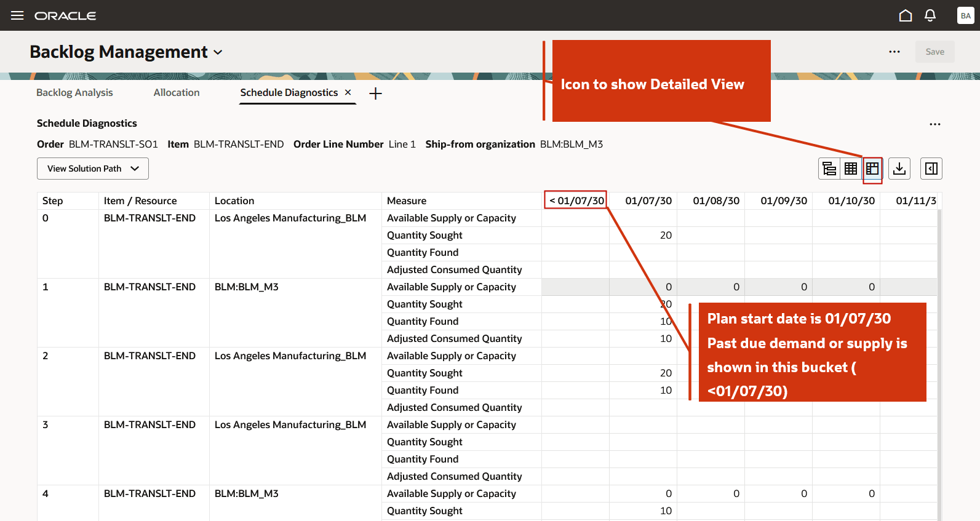980x521 pixels.
Task: Open Schedule Diagnostics section more-actions ellipsis
Action: pos(935,124)
